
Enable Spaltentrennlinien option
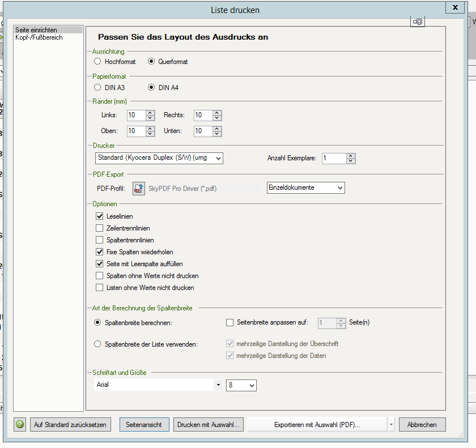[99, 240]
